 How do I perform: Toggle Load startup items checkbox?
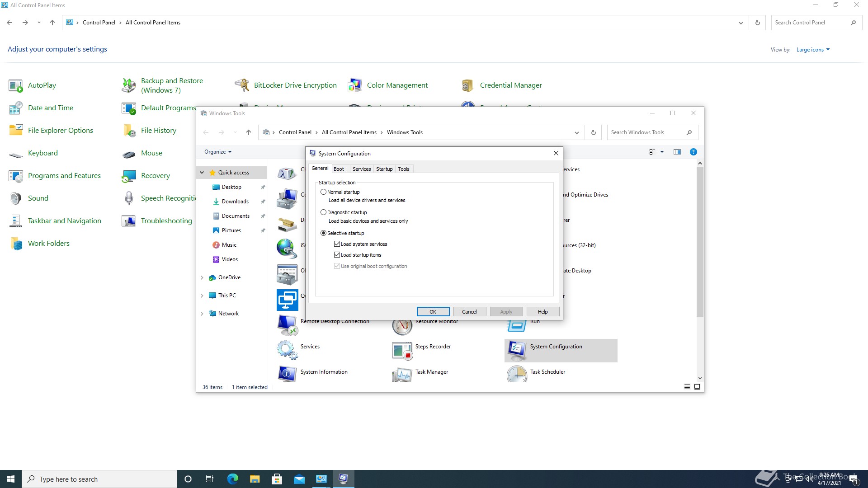(x=337, y=255)
